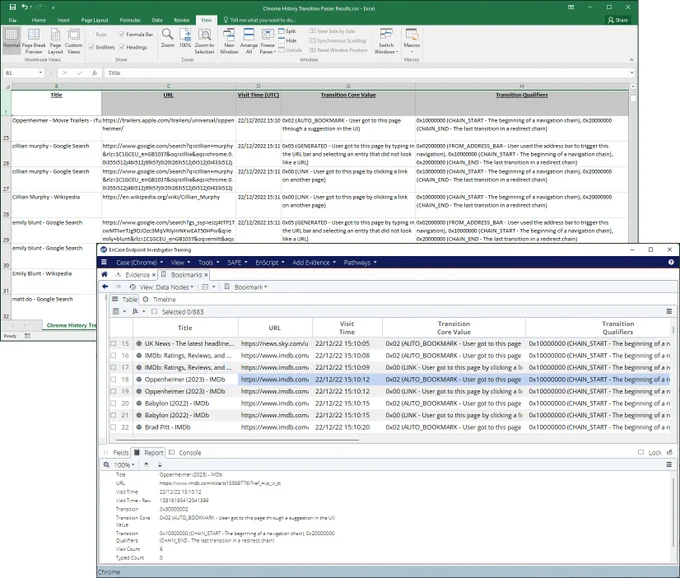Open the Case (Chrome) dropdown menu

[x=139, y=262]
